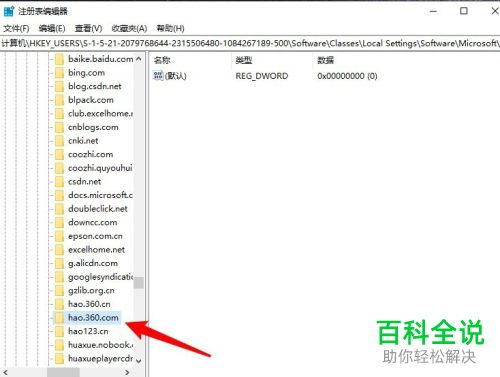Select the gzlib.org.cn key
Viewport: 500px width, 377px height.
point(91,291)
